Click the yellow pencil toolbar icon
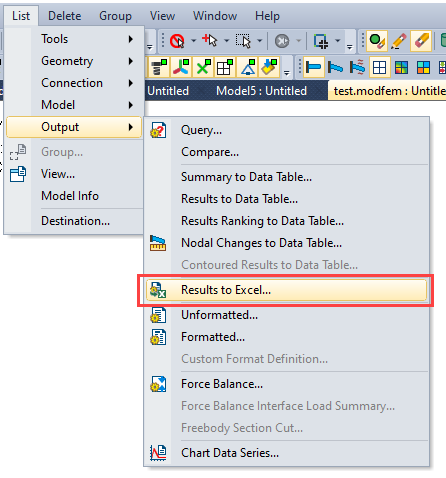 (x=399, y=41)
